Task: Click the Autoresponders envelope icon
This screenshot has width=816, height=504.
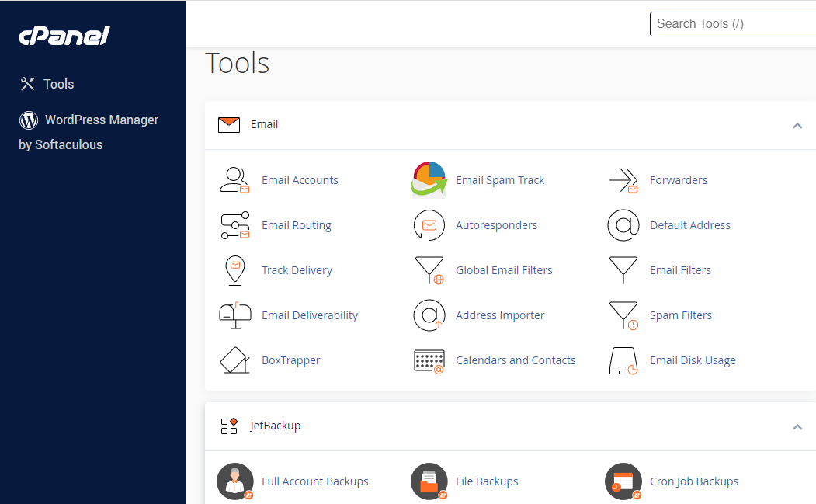Action: [x=429, y=225]
